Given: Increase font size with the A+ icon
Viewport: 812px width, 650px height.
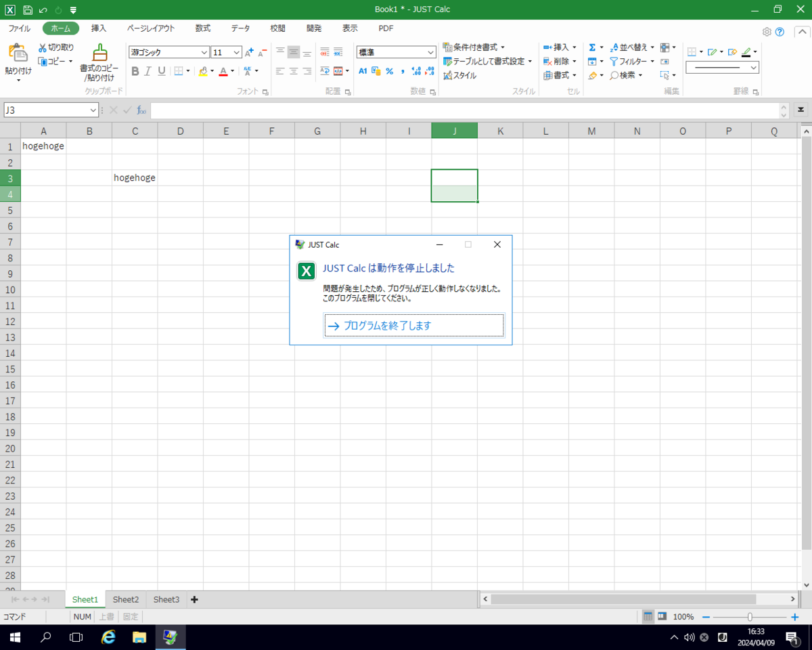Looking at the screenshot, I should pyautogui.click(x=249, y=52).
